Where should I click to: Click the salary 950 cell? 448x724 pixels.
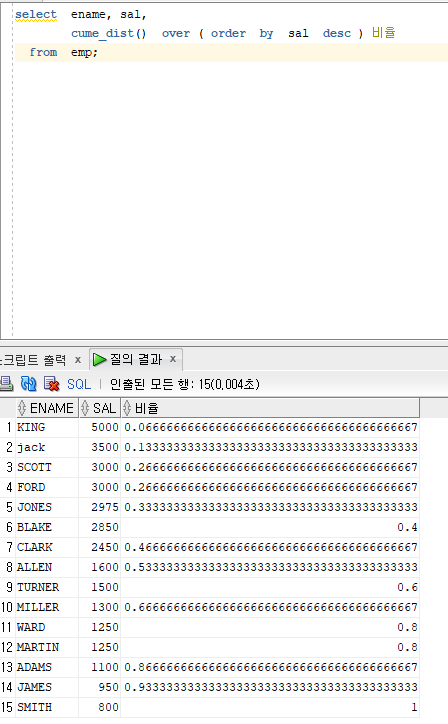click(x=100, y=687)
